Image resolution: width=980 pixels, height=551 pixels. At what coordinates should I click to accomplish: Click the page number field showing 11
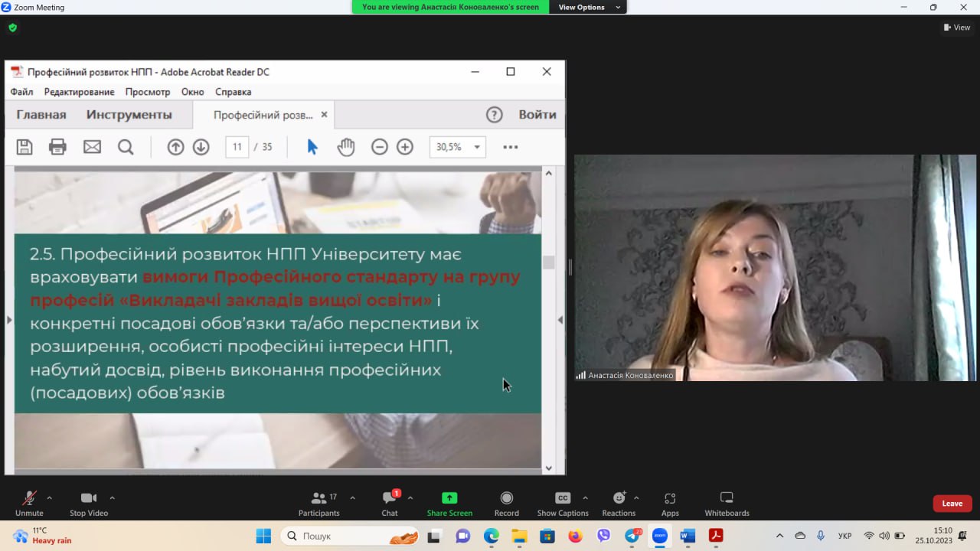click(237, 147)
